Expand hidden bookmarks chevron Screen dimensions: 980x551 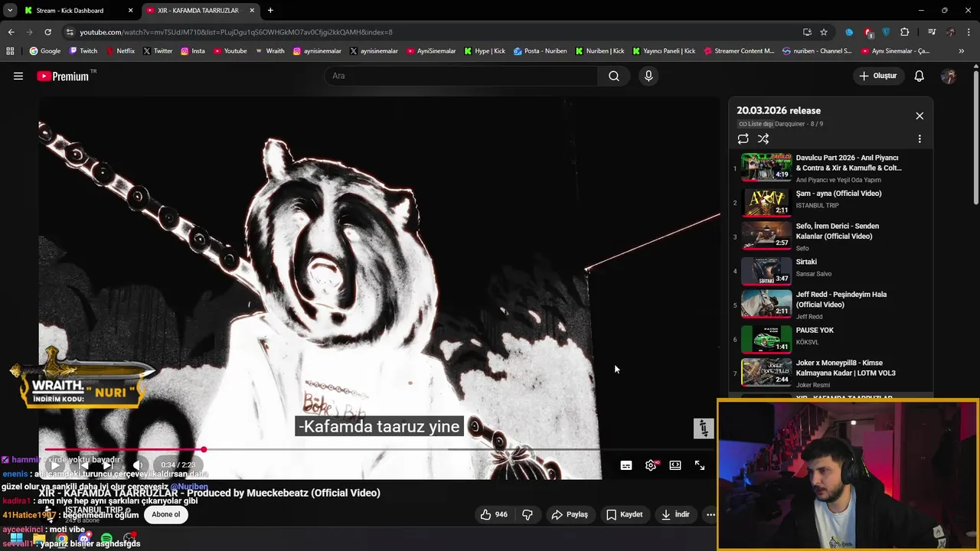point(962,51)
